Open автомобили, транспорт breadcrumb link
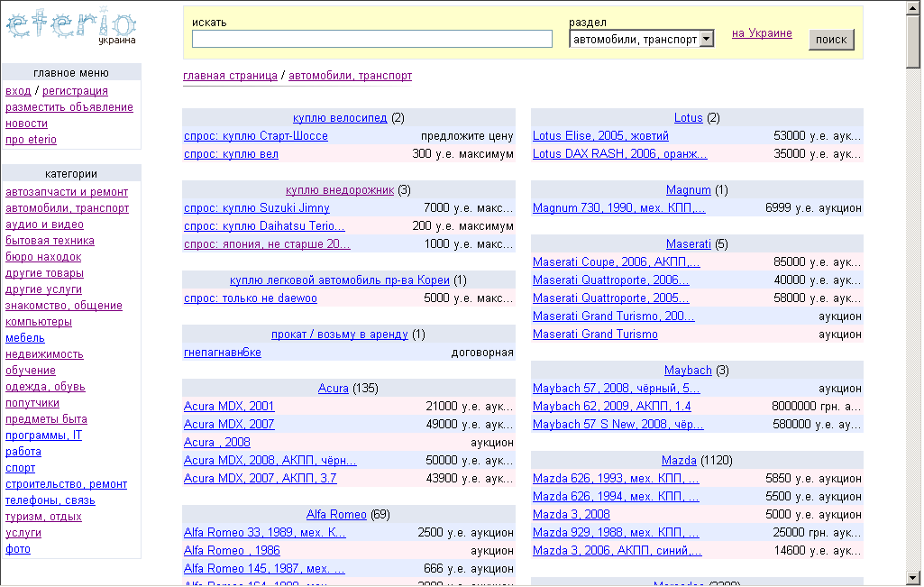This screenshot has height=587, width=924. [350, 76]
